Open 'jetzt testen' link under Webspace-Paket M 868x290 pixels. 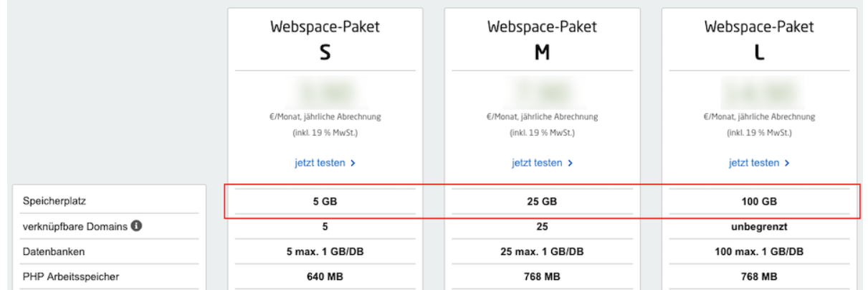coord(542,163)
